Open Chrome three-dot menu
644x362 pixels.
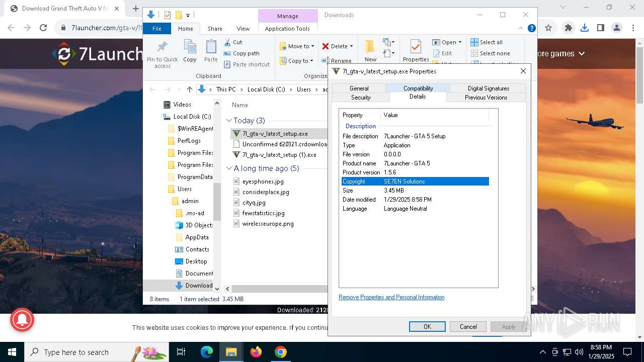[632, 28]
